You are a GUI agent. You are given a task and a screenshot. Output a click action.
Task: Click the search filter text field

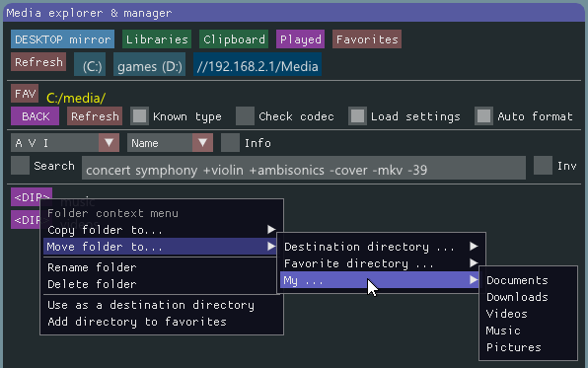pos(304,168)
